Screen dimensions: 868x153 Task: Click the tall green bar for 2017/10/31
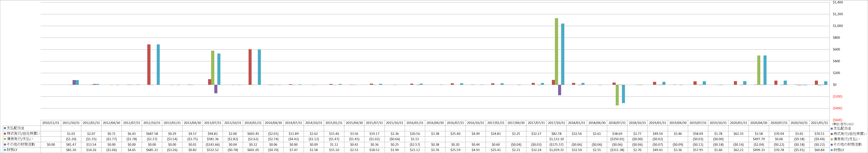click(x=557, y=51)
